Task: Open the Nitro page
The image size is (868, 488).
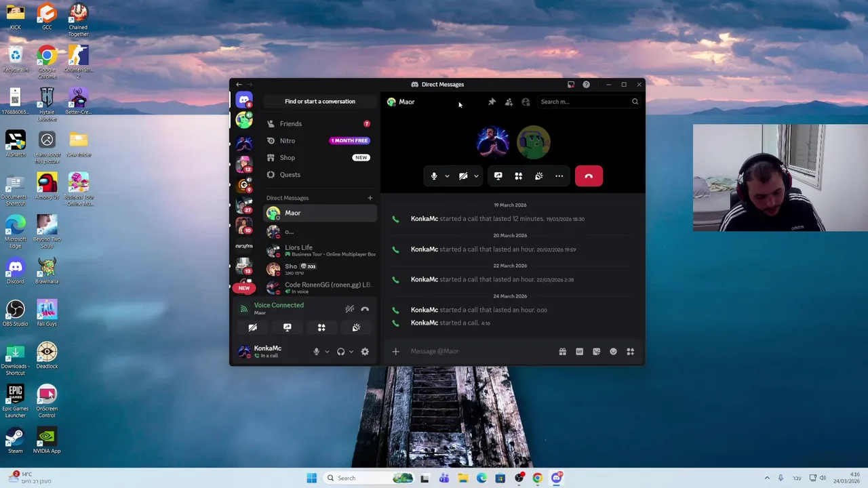Action: tap(320, 141)
